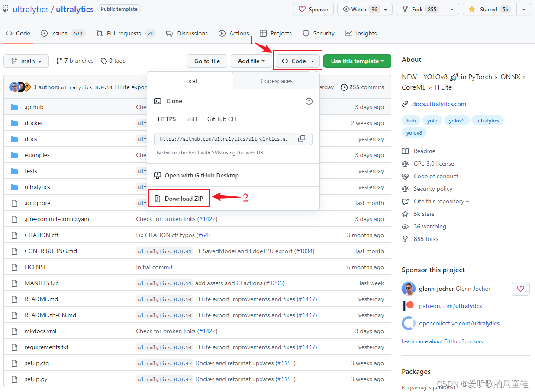535x392 pixels.
Task: Click the tests folder icon
Action: pyautogui.click(x=14, y=171)
